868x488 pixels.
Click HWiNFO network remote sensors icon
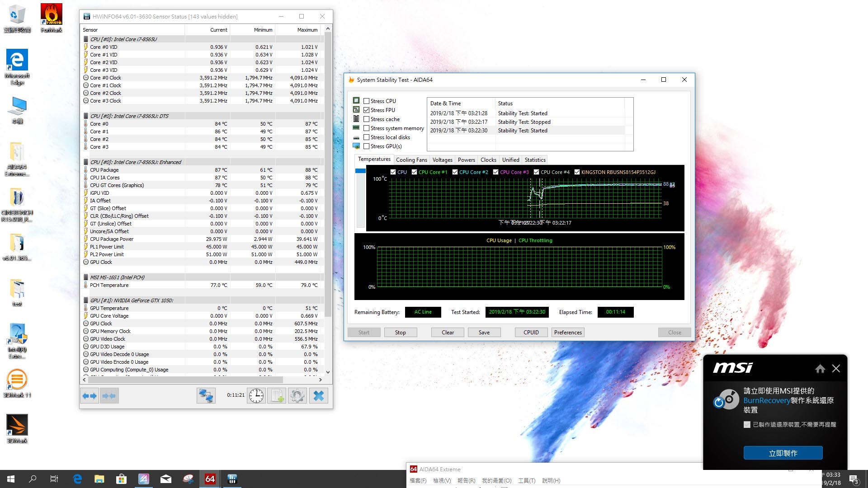click(x=206, y=396)
